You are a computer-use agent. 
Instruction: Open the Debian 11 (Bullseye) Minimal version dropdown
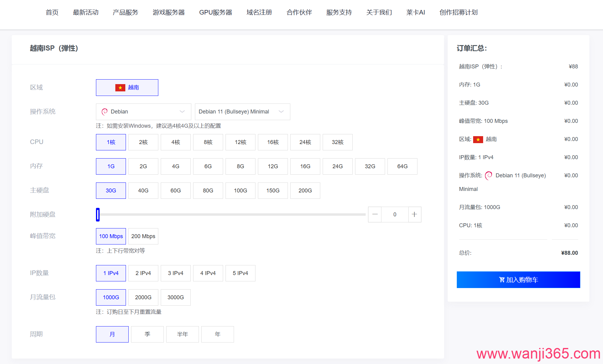pos(242,112)
